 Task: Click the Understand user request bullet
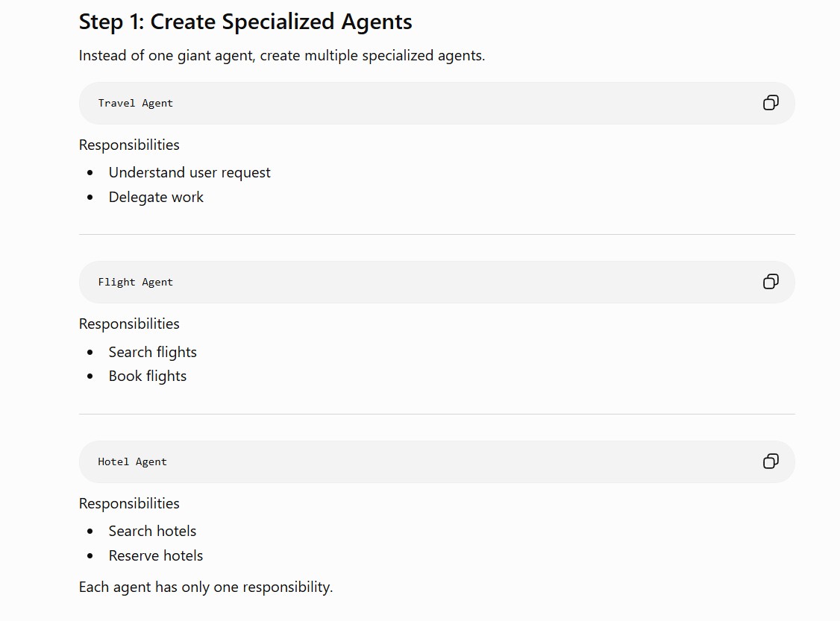(189, 172)
